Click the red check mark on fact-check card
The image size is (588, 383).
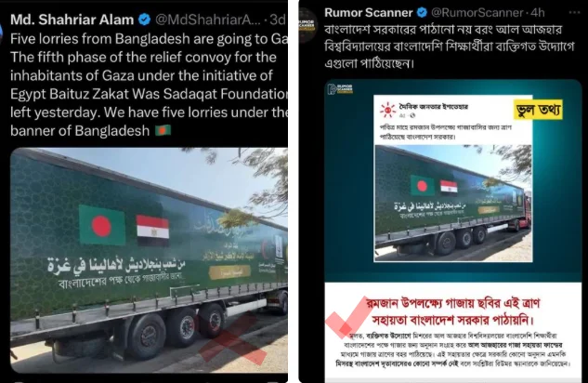[x=347, y=317]
